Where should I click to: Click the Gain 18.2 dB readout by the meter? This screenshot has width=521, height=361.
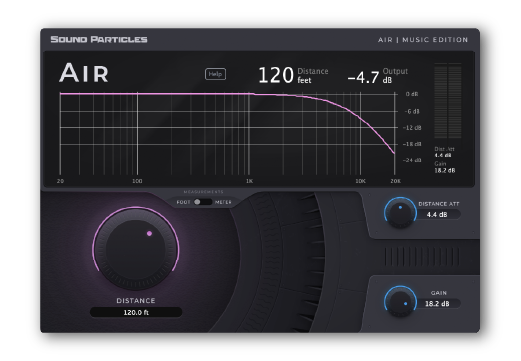(444, 167)
